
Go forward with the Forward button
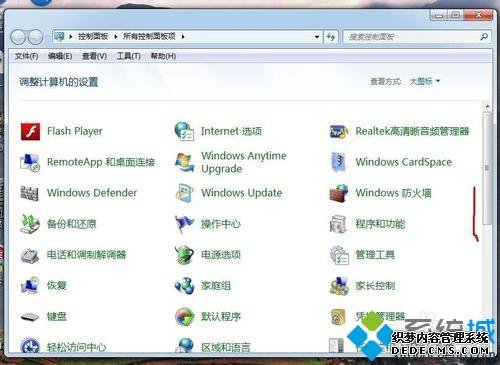[x=35, y=37]
